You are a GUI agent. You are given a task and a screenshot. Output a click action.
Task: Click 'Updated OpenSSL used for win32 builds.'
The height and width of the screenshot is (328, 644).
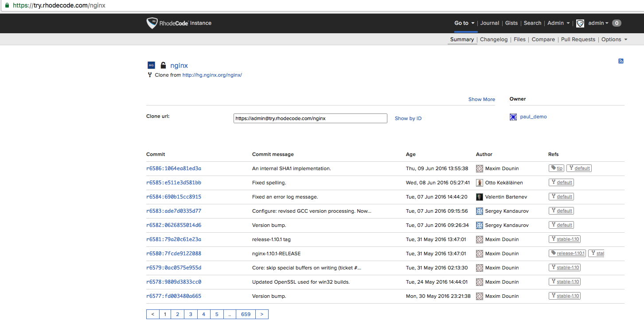pos(301,282)
